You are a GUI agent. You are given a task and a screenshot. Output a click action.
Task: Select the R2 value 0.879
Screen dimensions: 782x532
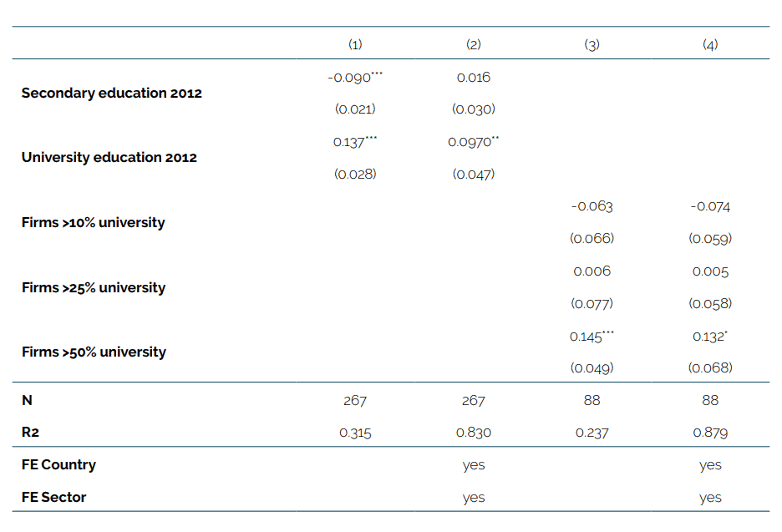[710, 433]
